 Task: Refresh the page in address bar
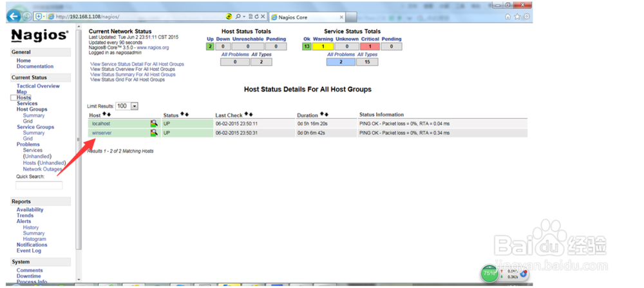256,17
